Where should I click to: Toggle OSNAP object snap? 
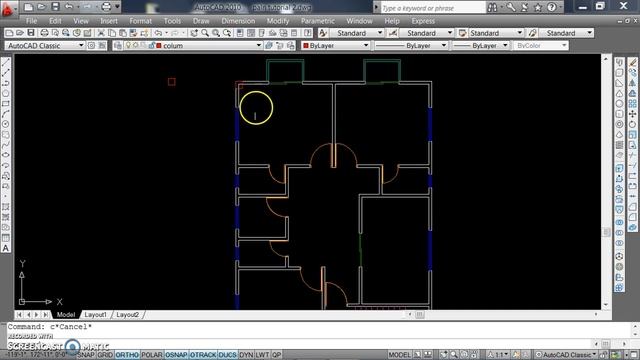click(176, 355)
